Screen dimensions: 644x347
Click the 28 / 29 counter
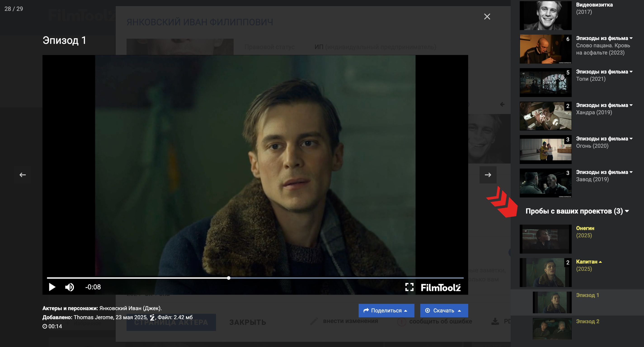[14, 9]
